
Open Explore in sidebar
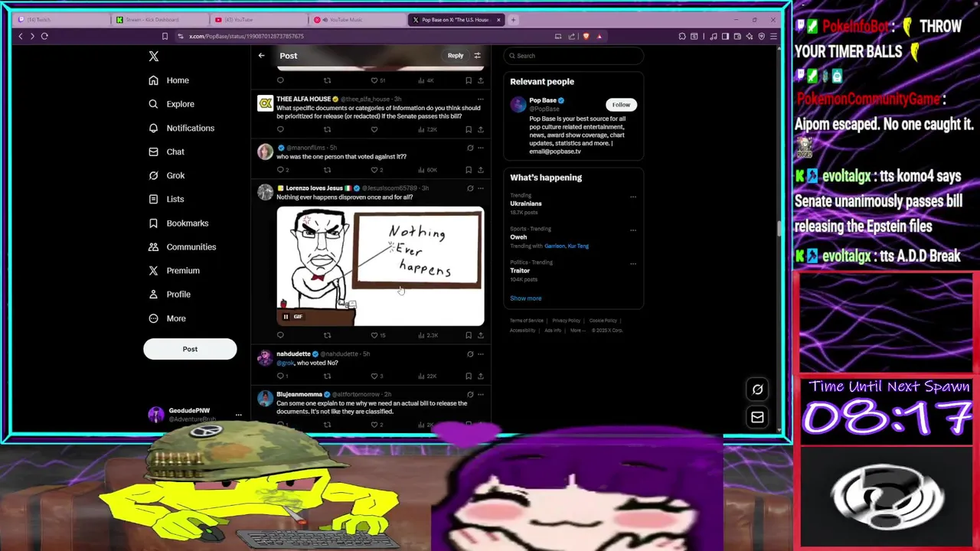coord(171,104)
